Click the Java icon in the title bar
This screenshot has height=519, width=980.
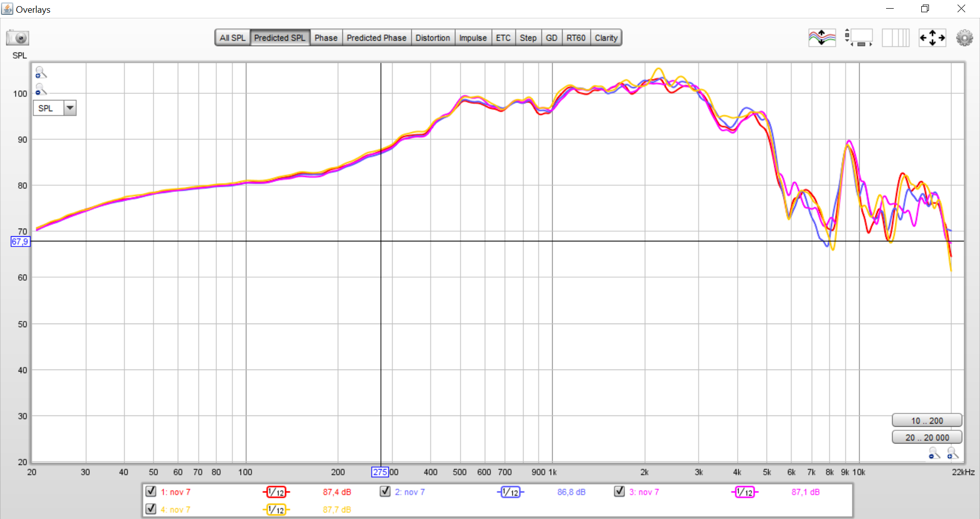[x=7, y=9]
